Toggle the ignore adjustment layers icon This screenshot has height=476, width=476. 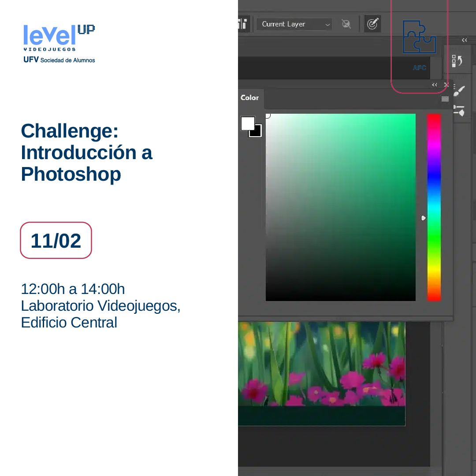click(346, 24)
